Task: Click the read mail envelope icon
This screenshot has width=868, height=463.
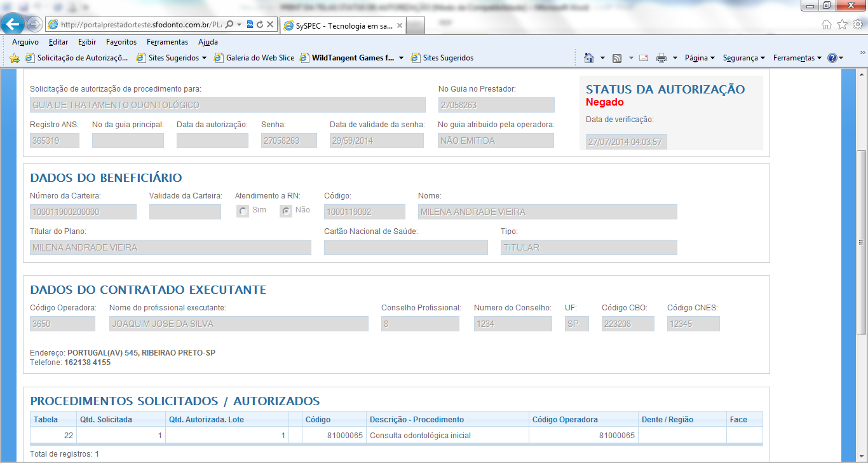Action: (644, 58)
